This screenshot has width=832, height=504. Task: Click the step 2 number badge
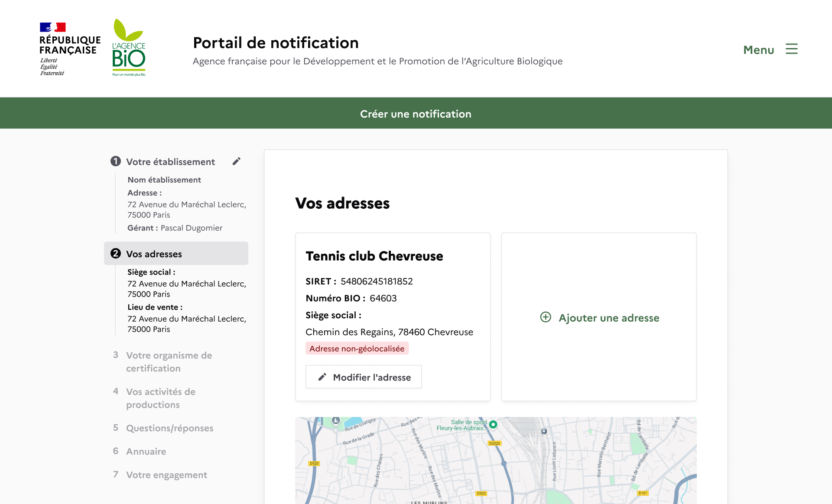click(115, 254)
